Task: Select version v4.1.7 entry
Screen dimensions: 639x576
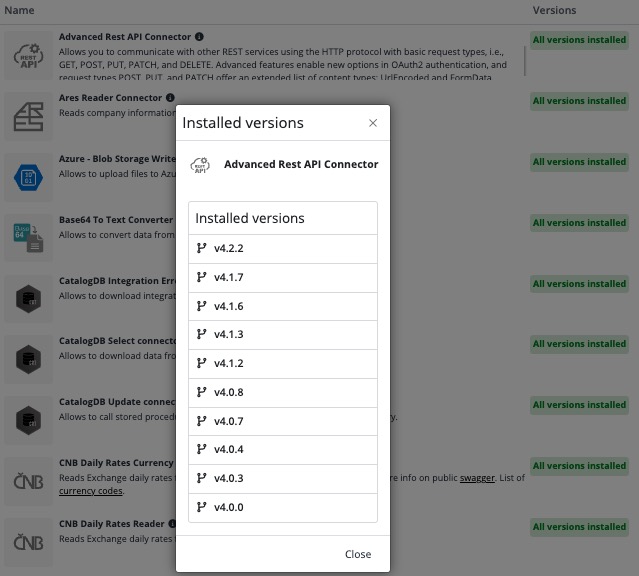Action: click(282, 278)
